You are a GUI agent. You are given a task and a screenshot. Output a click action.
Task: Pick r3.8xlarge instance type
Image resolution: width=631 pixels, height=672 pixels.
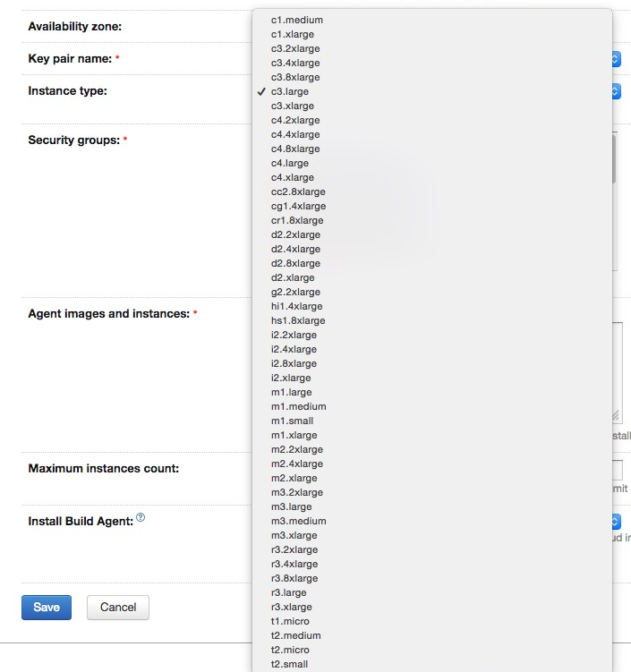(x=432, y=578)
